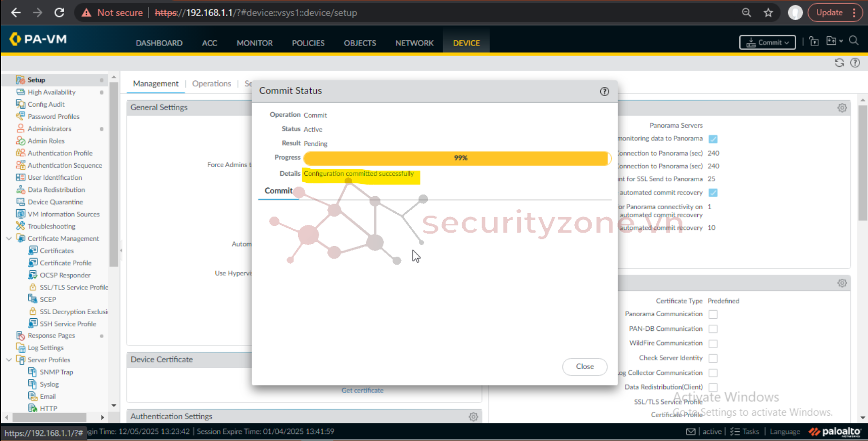Toggle the WildFire Communication checkbox
868x441 pixels.
tap(713, 344)
